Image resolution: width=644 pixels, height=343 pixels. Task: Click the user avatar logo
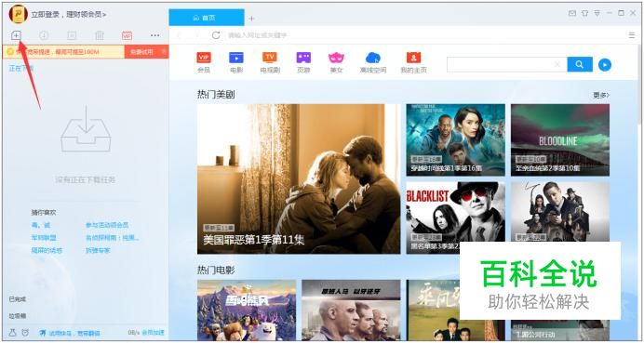click(x=18, y=14)
